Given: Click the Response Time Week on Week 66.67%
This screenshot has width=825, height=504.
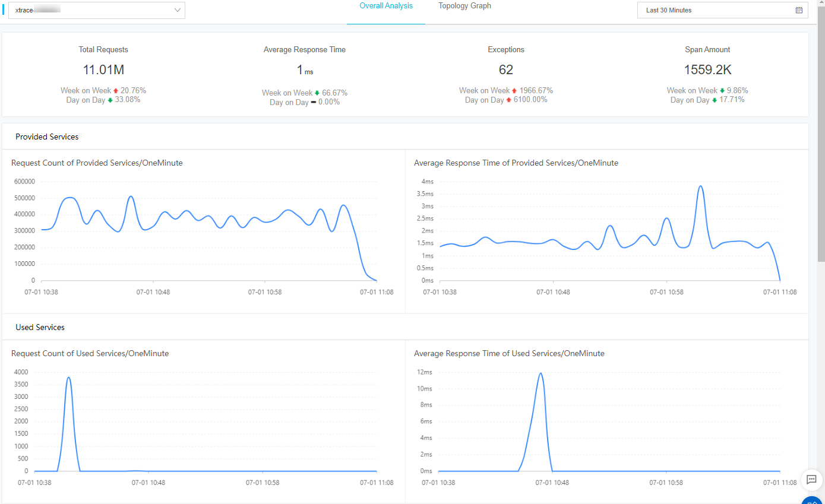Looking at the screenshot, I should pos(305,93).
